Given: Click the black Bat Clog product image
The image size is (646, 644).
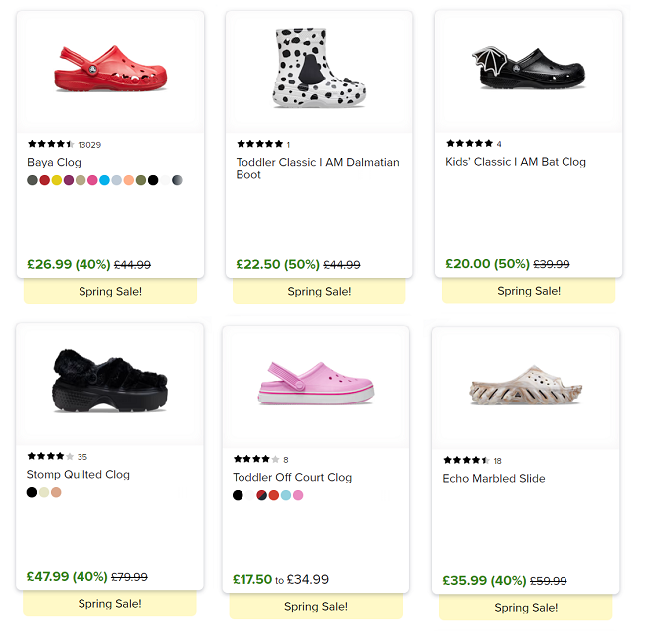Looking at the screenshot, I should tap(528, 68).
